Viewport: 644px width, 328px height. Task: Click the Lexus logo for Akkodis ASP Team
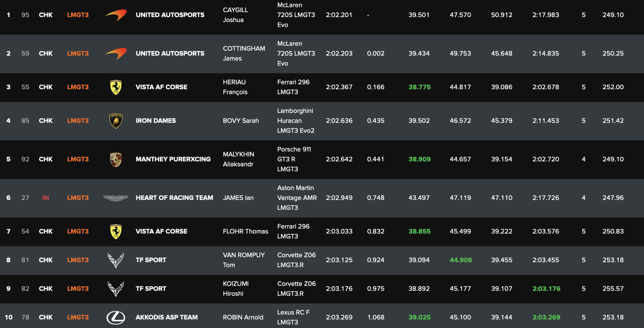(116, 317)
